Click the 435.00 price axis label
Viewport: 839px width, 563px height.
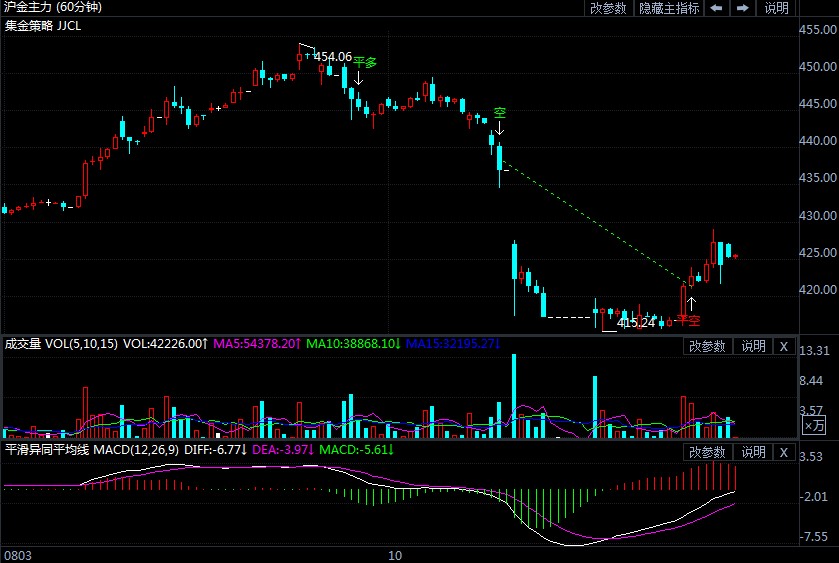point(818,178)
